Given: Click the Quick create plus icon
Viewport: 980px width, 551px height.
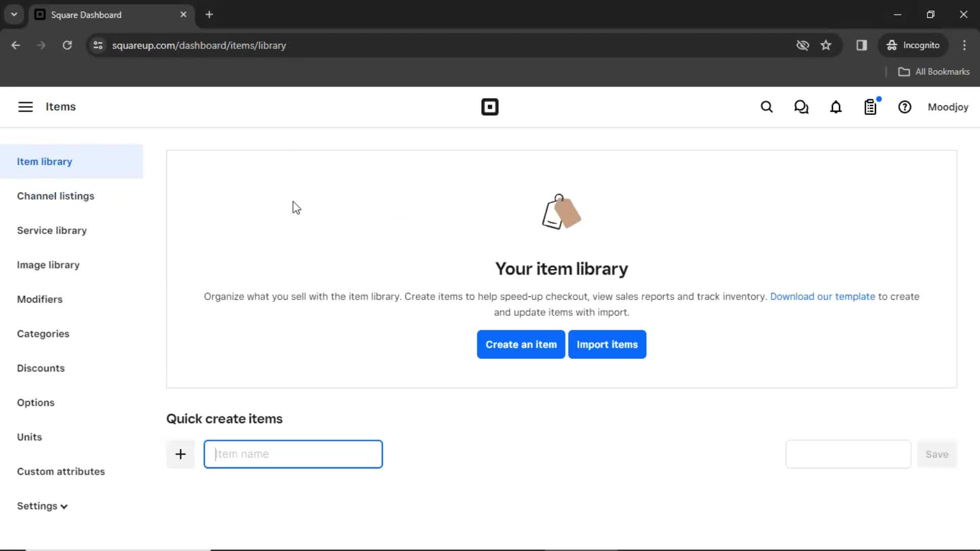Looking at the screenshot, I should coord(180,454).
